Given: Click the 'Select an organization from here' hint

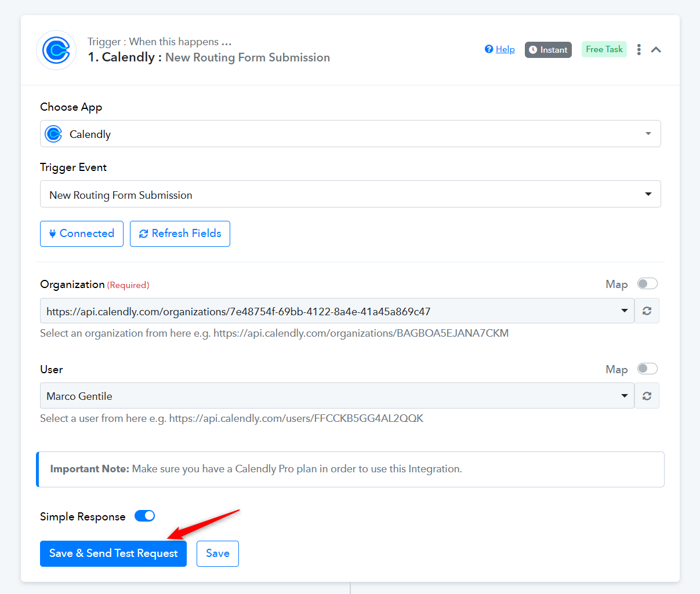Looking at the screenshot, I should [x=274, y=333].
